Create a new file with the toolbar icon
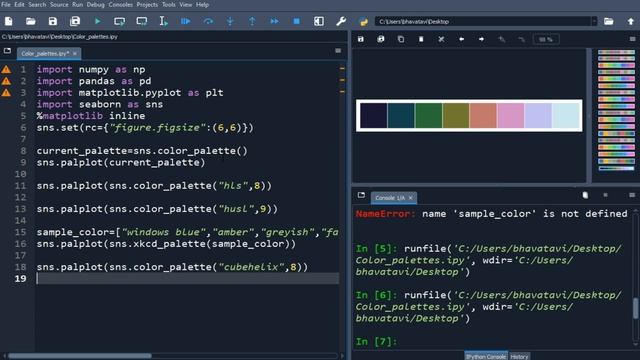The height and width of the screenshot is (360, 640). click(9, 21)
